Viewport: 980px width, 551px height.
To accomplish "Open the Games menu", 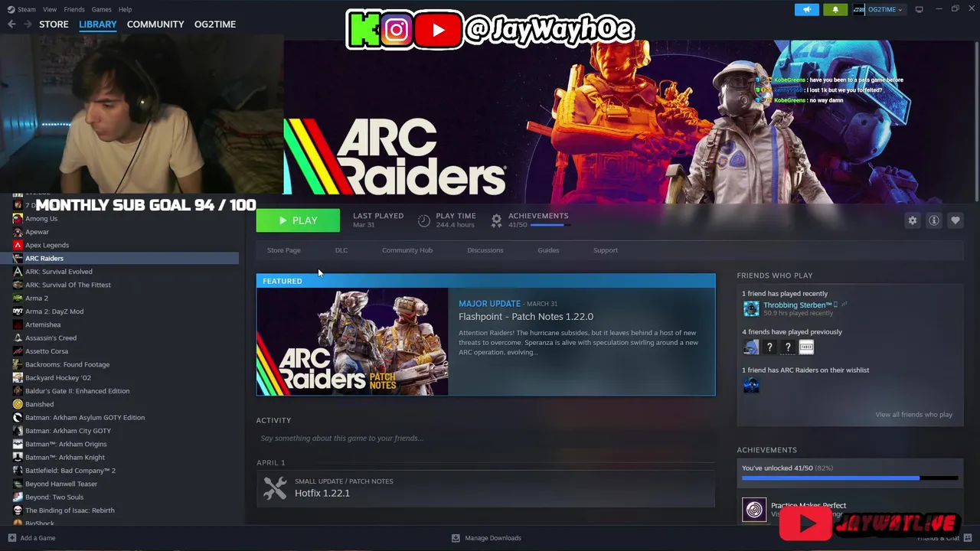I will 101,9.
